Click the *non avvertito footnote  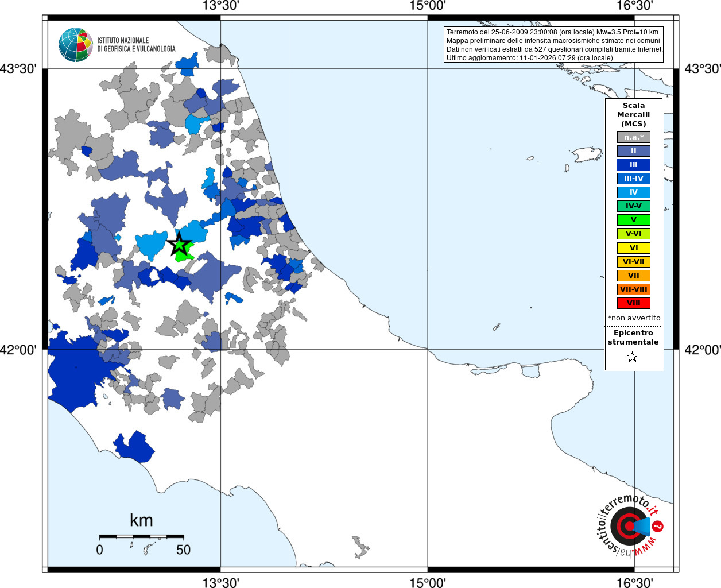[x=634, y=318]
